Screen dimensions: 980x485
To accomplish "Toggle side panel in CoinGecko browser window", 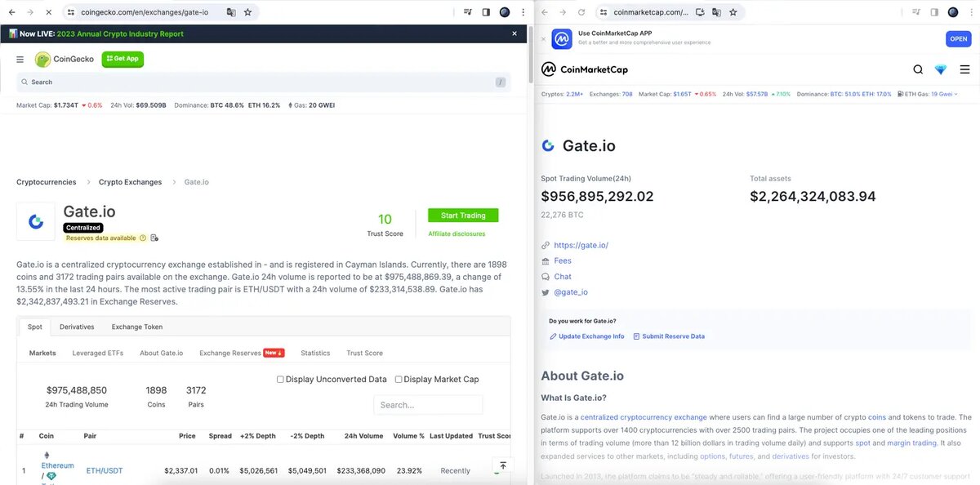I will pyautogui.click(x=486, y=12).
